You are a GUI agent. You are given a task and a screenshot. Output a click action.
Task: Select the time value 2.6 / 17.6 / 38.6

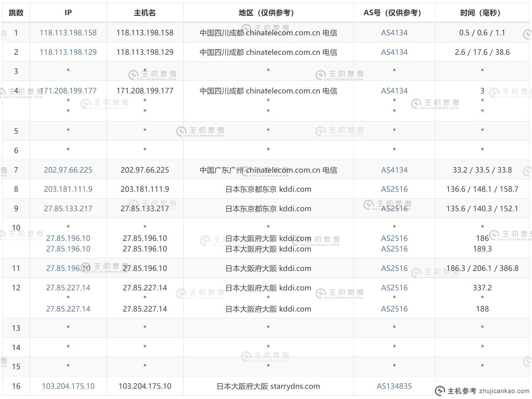coord(482,52)
